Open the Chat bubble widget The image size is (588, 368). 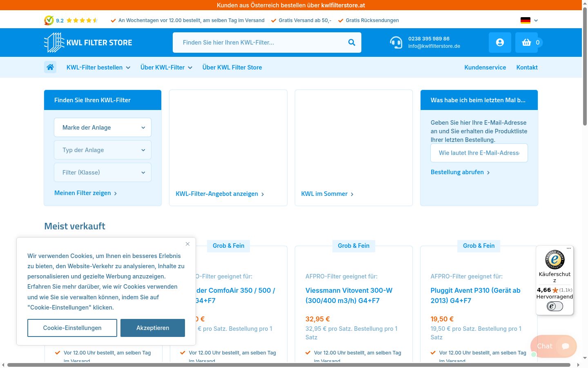tap(554, 346)
